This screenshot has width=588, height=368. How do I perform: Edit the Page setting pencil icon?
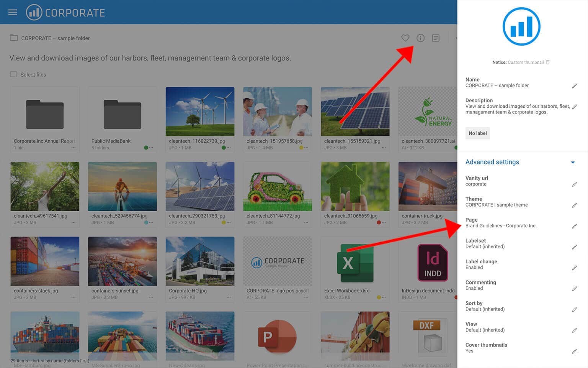(574, 226)
